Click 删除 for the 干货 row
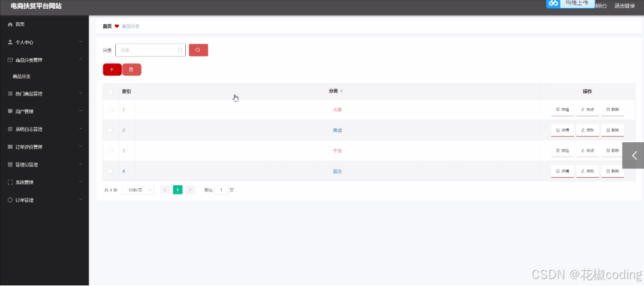Screen dimensions: 644x286 pyautogui.click(x=613, y=151)
